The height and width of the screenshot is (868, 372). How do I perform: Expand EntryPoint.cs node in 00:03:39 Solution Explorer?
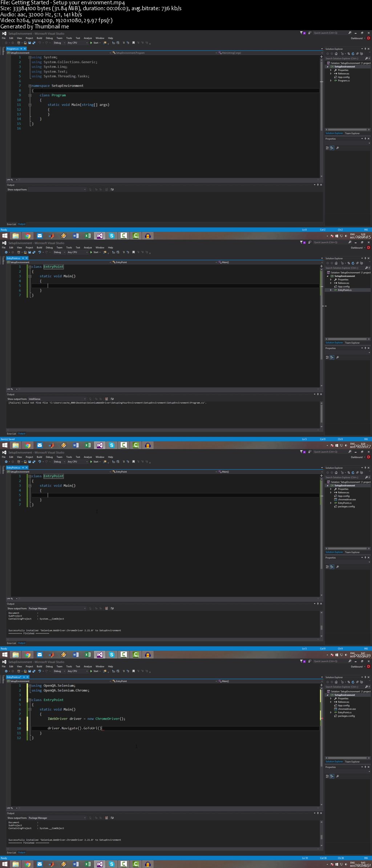[x=331, y=503]
